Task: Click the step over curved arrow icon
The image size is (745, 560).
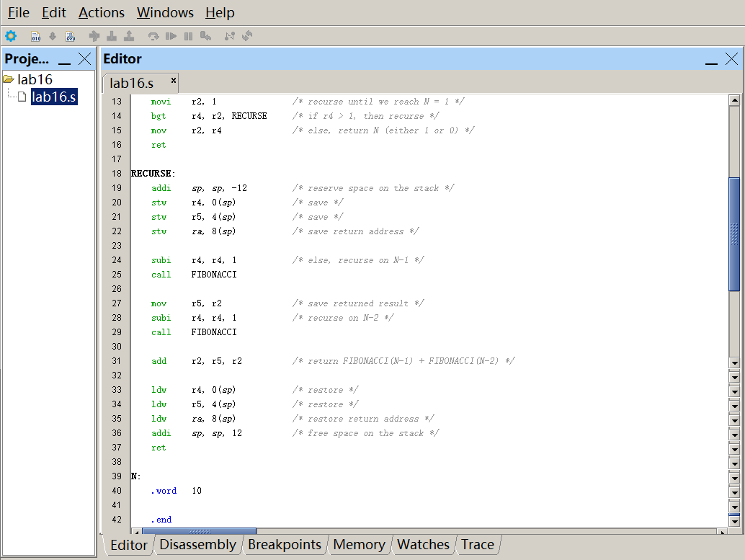Action: (153, 36)
